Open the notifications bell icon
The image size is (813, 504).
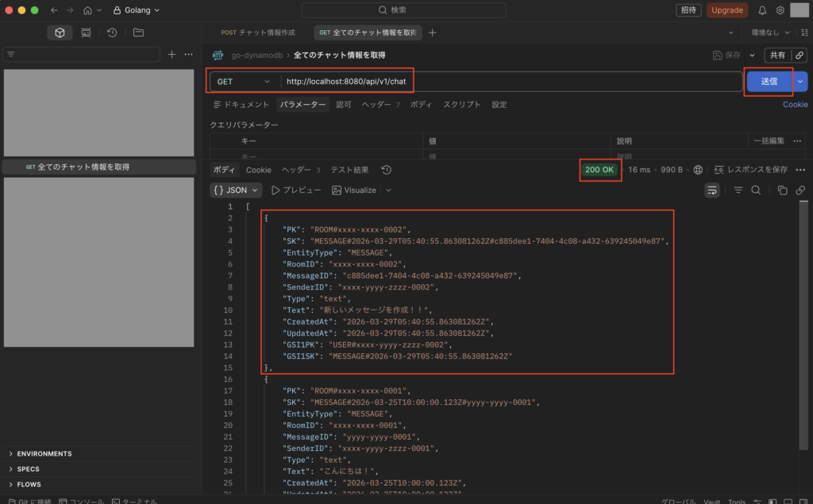[762, 10]
